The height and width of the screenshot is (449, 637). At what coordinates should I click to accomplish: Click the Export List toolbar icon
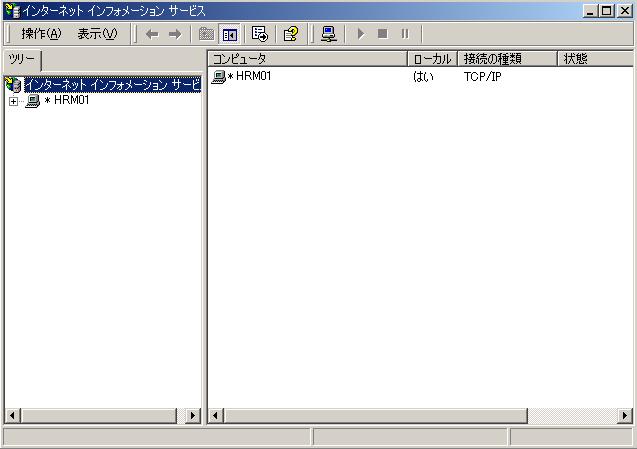click(x=260, y=34)
